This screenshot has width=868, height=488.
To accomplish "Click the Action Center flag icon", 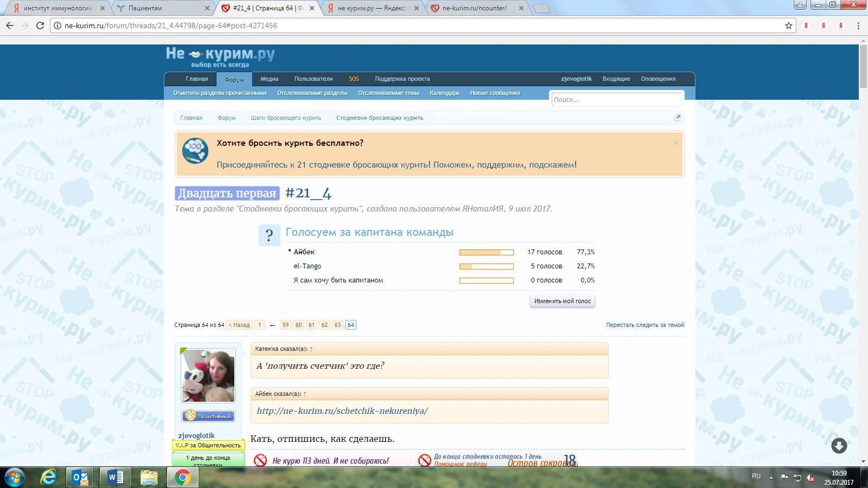I will (x=784, y=478).
